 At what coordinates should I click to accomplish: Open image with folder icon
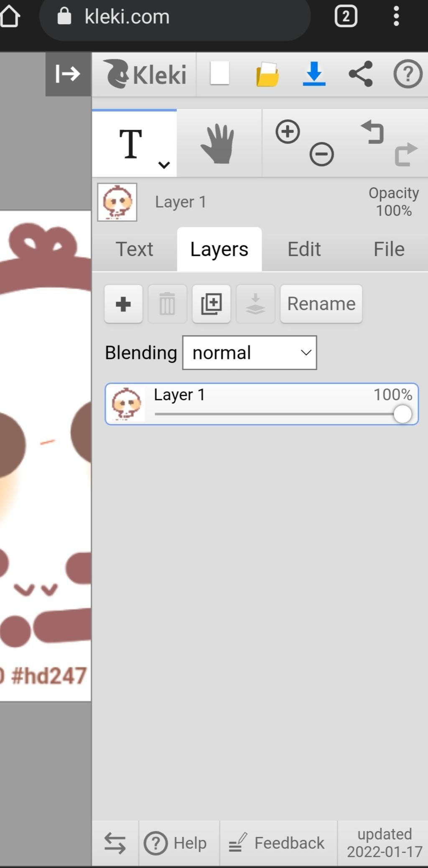point(267,74)
